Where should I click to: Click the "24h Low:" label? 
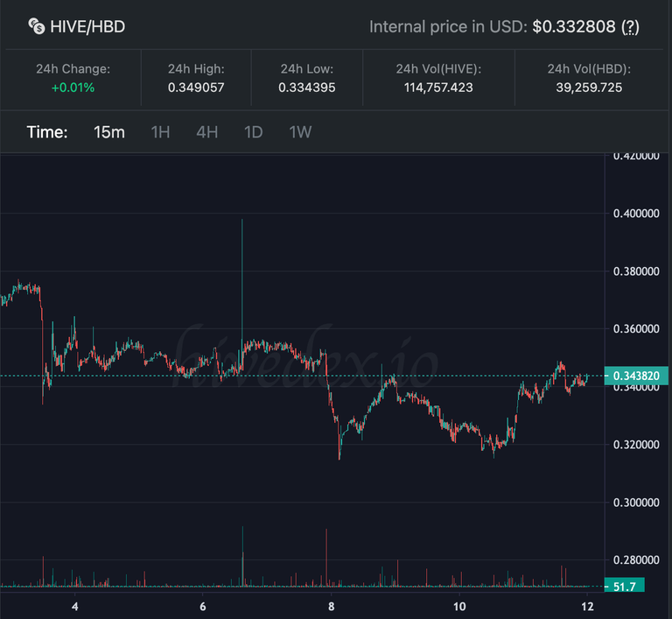pyautogui.click(x=307, y=69)
